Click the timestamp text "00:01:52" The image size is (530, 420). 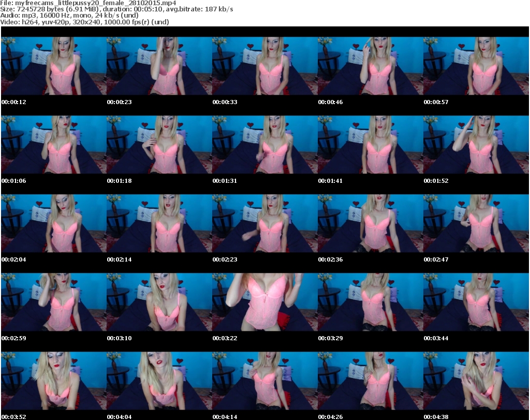(436, 181)
